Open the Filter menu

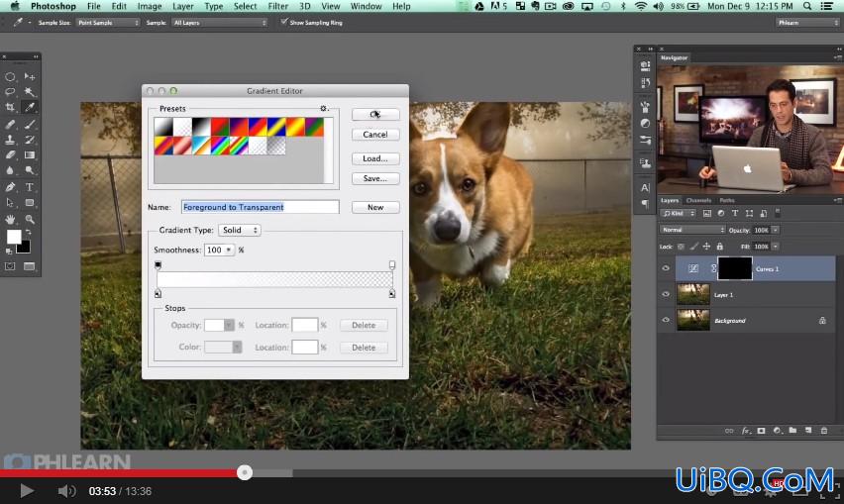pyautogui.click(x=278, y=6)
